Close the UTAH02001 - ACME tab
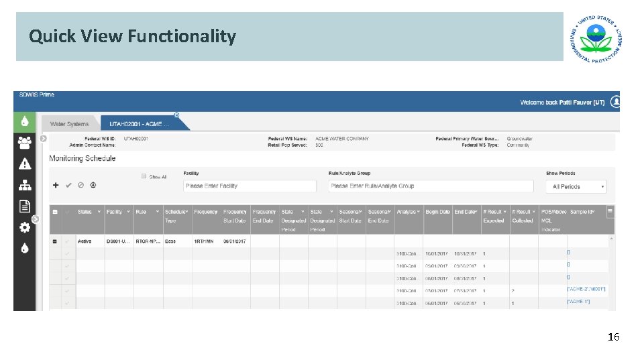 [176, 115]
